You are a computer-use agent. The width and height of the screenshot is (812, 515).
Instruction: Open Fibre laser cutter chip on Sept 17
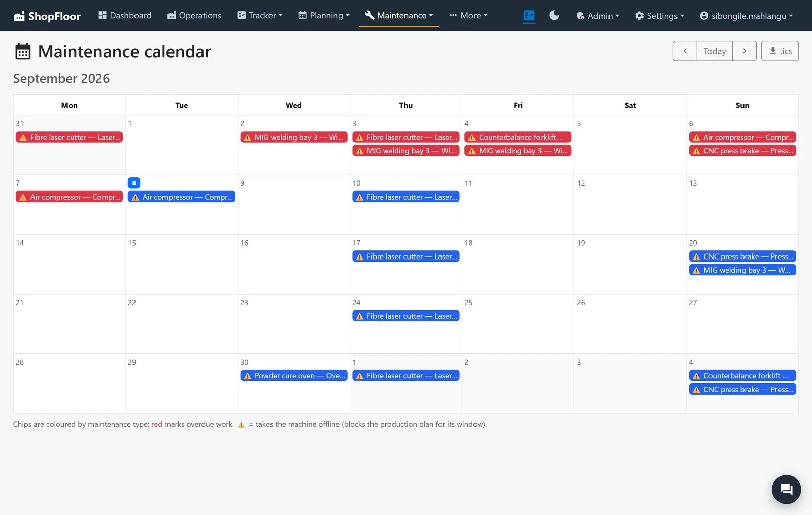(x=406, y=256)
